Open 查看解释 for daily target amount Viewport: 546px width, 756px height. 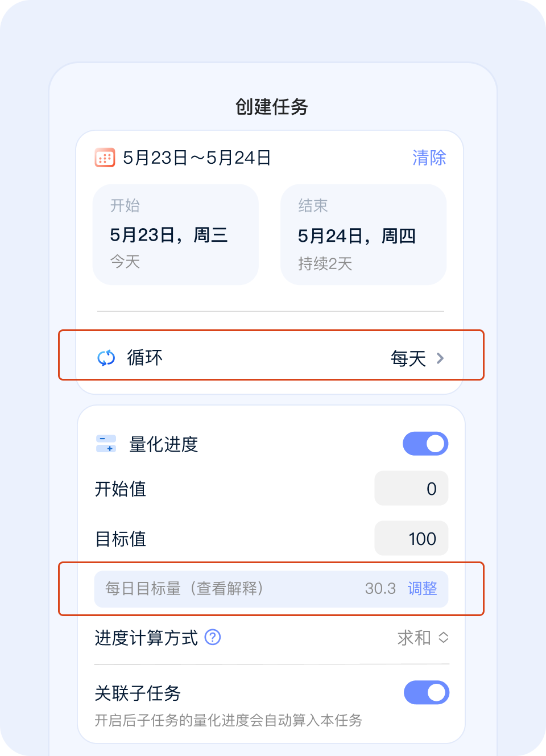[227, 588]
